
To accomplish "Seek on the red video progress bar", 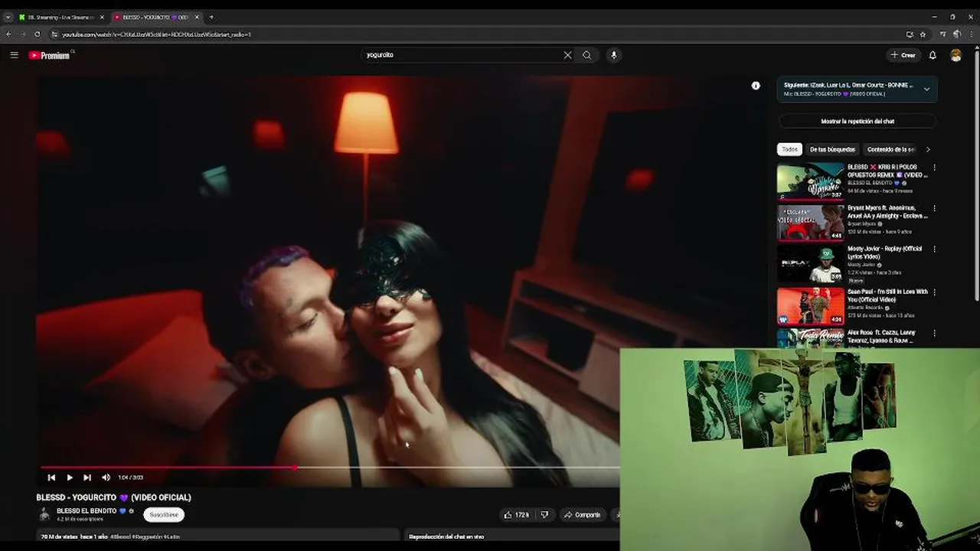I will [x=330, y=467].
